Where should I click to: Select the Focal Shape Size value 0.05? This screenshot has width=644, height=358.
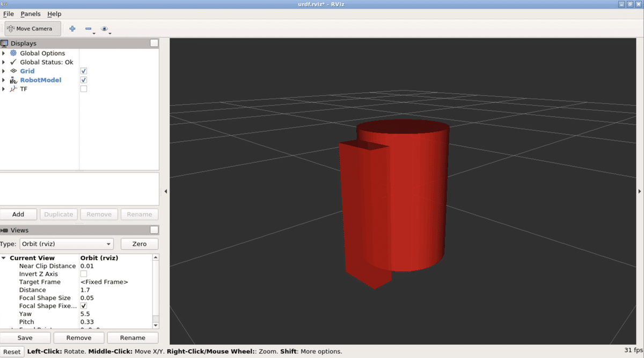[x=87, y=298]
